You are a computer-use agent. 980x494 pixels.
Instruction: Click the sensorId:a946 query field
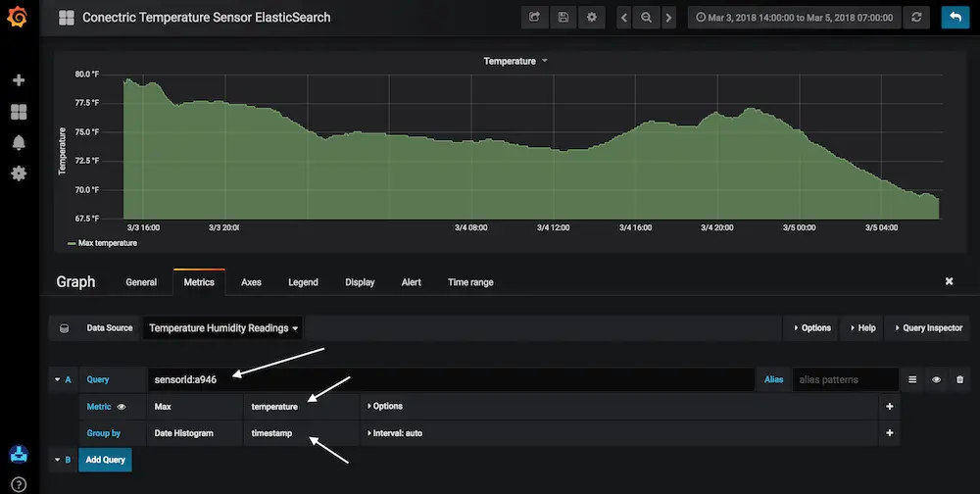pyautogui.click(x=450, y=379)
